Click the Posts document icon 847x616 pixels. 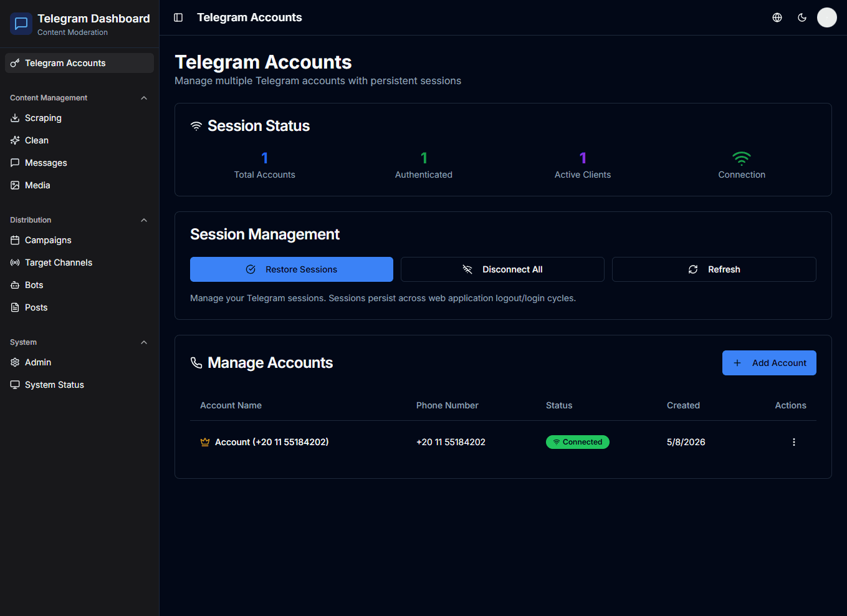15,307
